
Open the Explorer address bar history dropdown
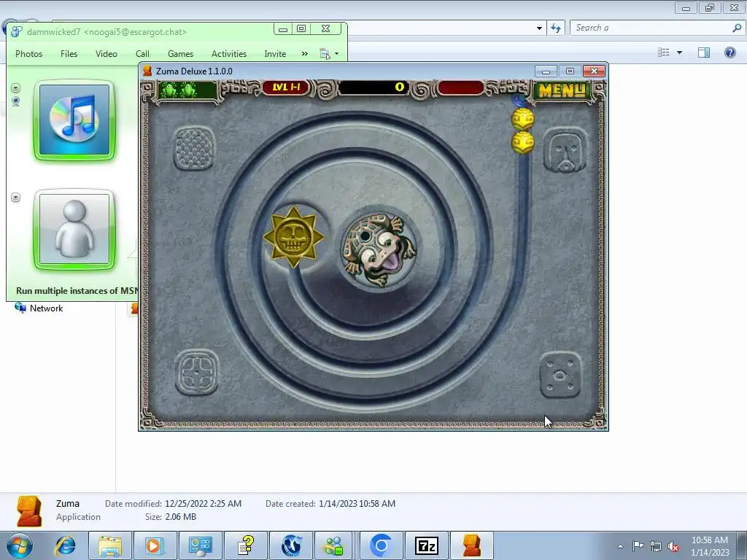(x=539, y=28)
